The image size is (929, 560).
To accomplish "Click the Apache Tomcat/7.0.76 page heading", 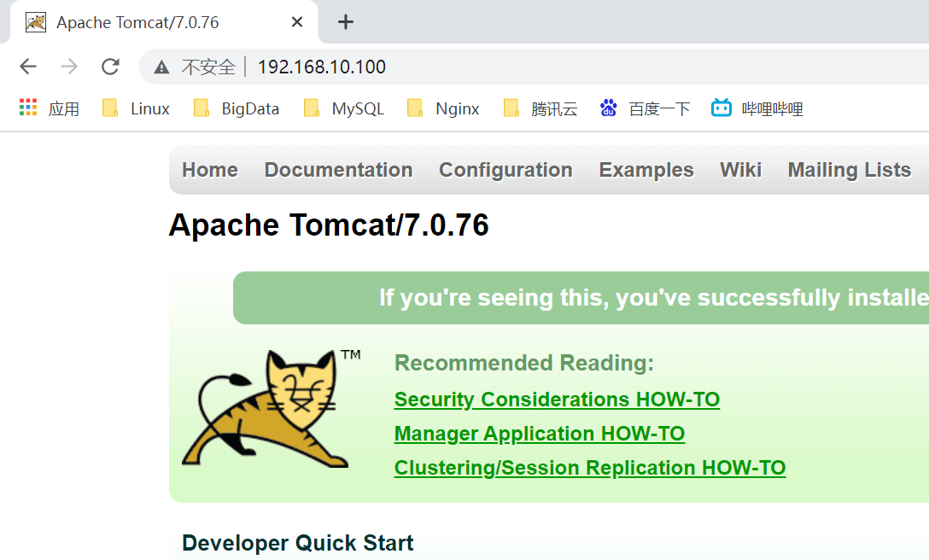I will coord(329,225).
